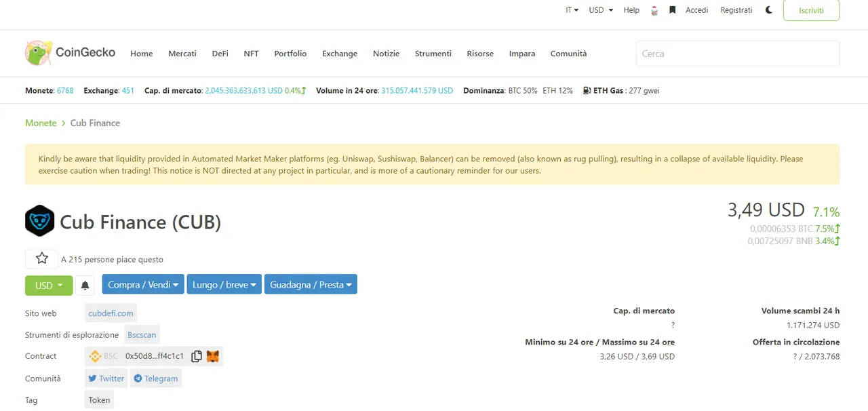Click the Cerca search field
Image resolution: width=868 pixels, height=411 pixels.
coord(737,54)
